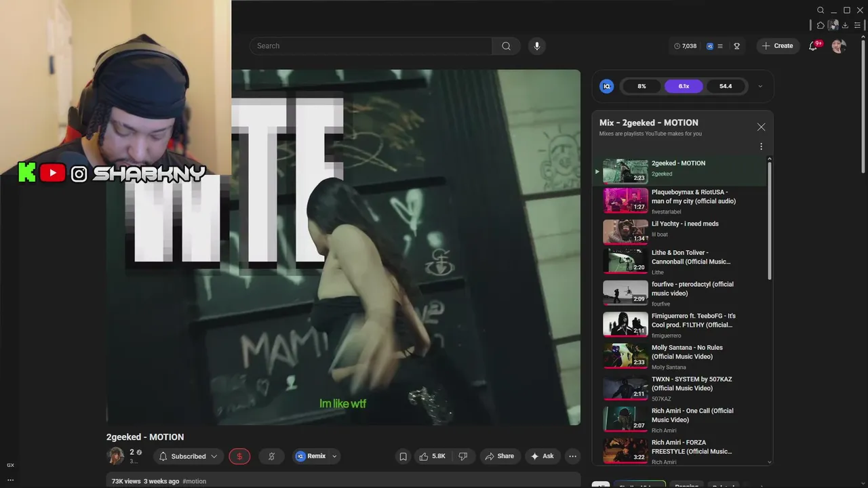The image size is (868, 488).
Task: Play 'Molly Santana - No Rules'
Action: (x=680, y=357)
